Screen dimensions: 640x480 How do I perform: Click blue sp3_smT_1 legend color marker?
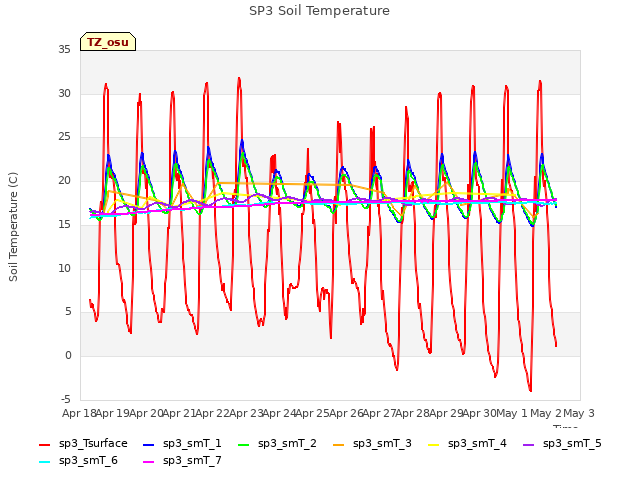pyautogui.click(x=149, y=444)
